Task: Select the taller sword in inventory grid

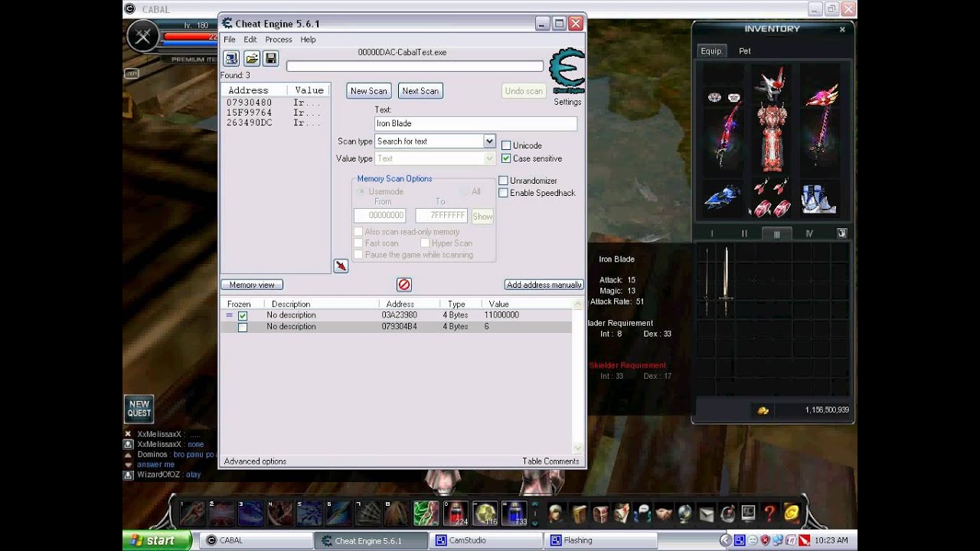Action: click(726, 281)
